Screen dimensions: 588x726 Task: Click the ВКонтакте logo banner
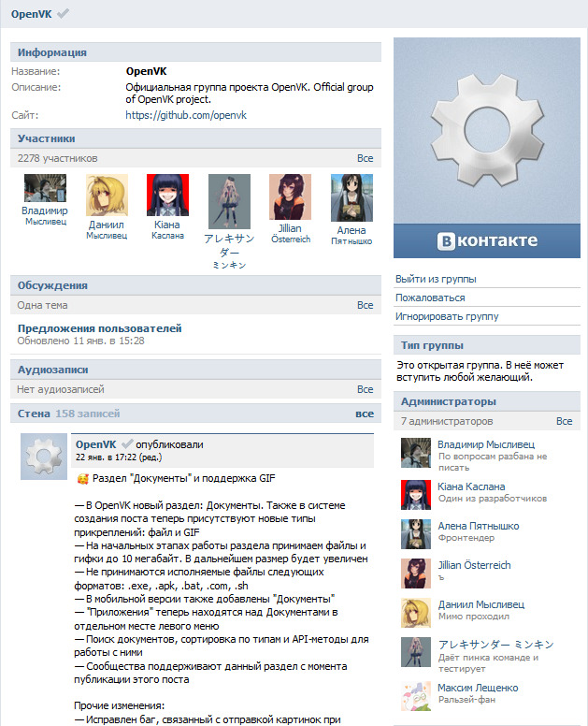pyautogui.click(x=487, y=240)
